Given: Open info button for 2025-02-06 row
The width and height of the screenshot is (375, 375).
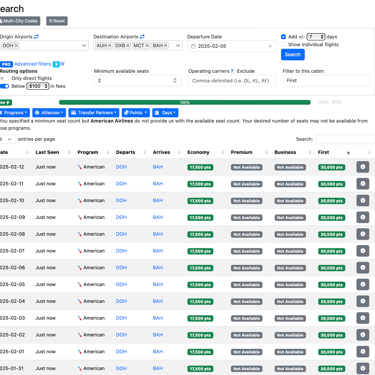Looking at the screenshot, I should pos(363,268).
